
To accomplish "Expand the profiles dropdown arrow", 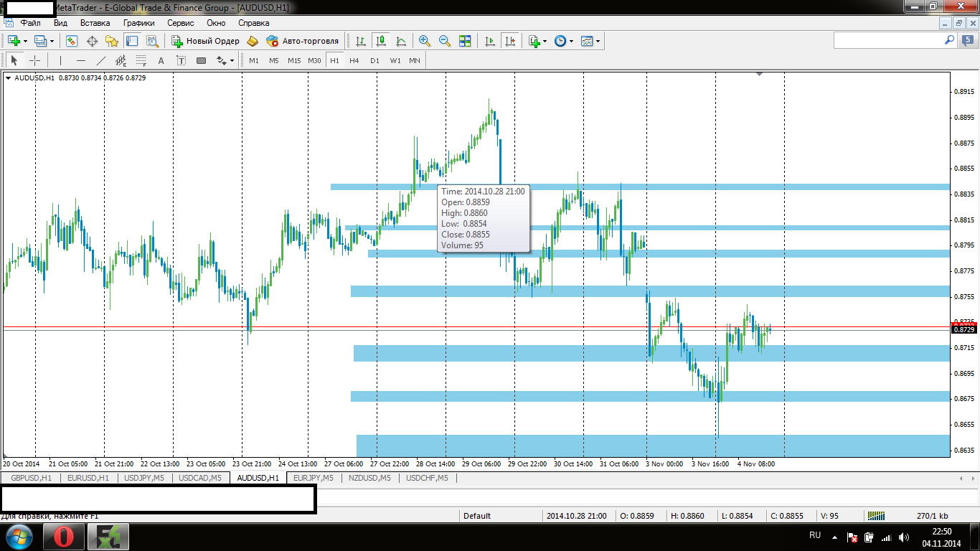I will coord(52,41).
